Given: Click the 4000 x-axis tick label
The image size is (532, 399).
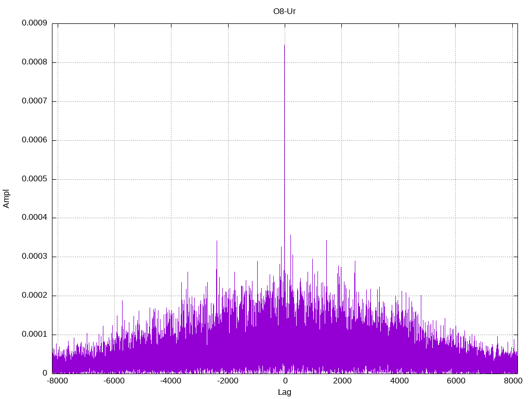Looking at the screenshot, I should point(398,381).
